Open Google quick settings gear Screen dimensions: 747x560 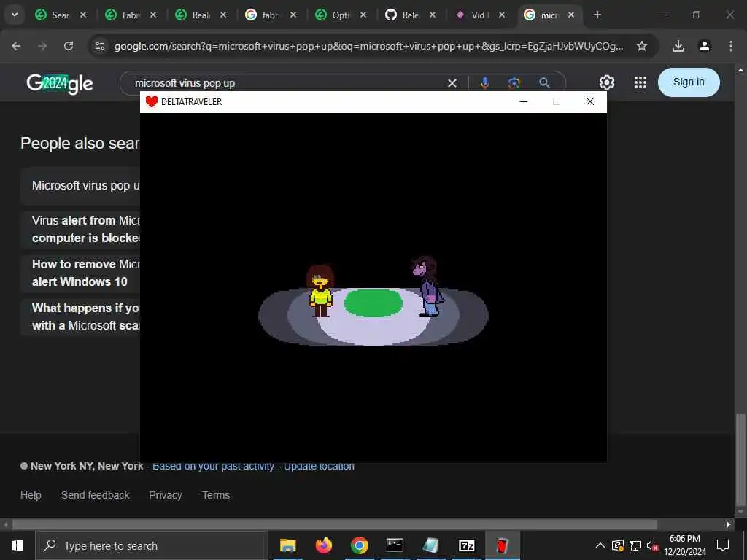point(606,82)
